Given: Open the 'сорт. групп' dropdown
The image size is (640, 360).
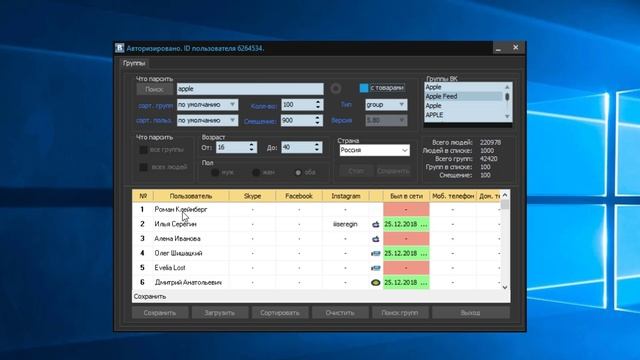Looking at the screenshot, I should click(x=207, y=105).
